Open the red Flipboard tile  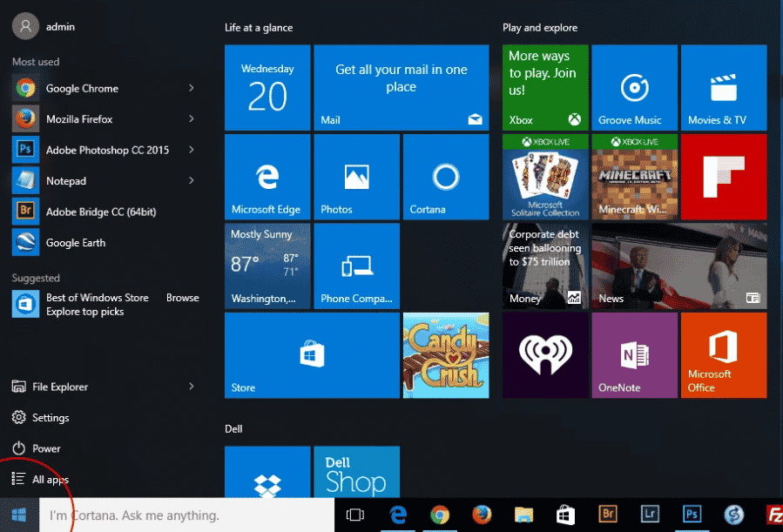(724, 177)
